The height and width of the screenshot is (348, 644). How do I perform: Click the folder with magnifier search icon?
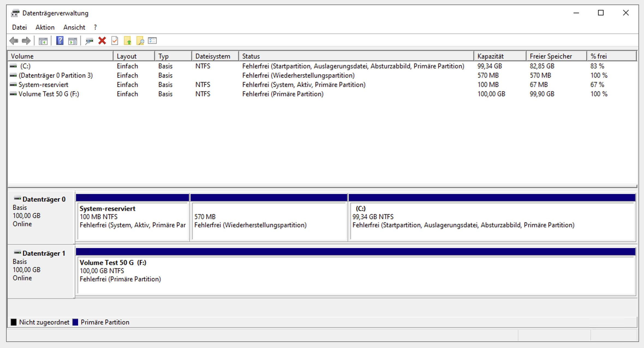pyautogui.click(x=140, y=41)
